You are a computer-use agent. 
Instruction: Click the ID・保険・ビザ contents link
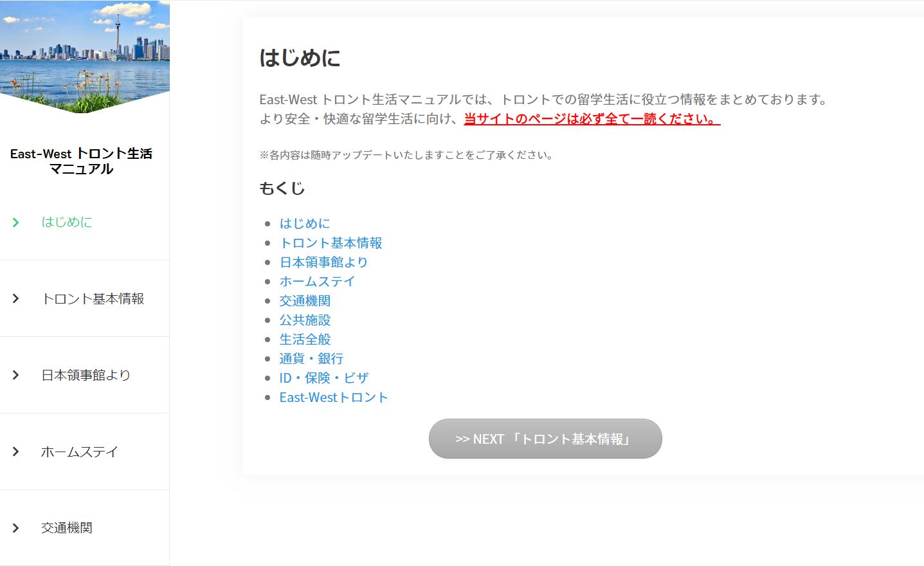click(x=324, y=378)
